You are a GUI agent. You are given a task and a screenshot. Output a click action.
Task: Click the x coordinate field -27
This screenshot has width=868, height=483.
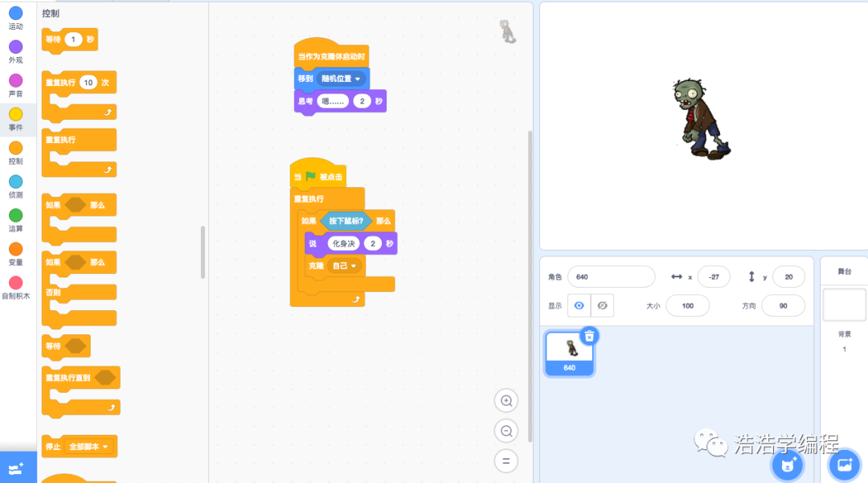pyautogui.click(x=714, y=276)
